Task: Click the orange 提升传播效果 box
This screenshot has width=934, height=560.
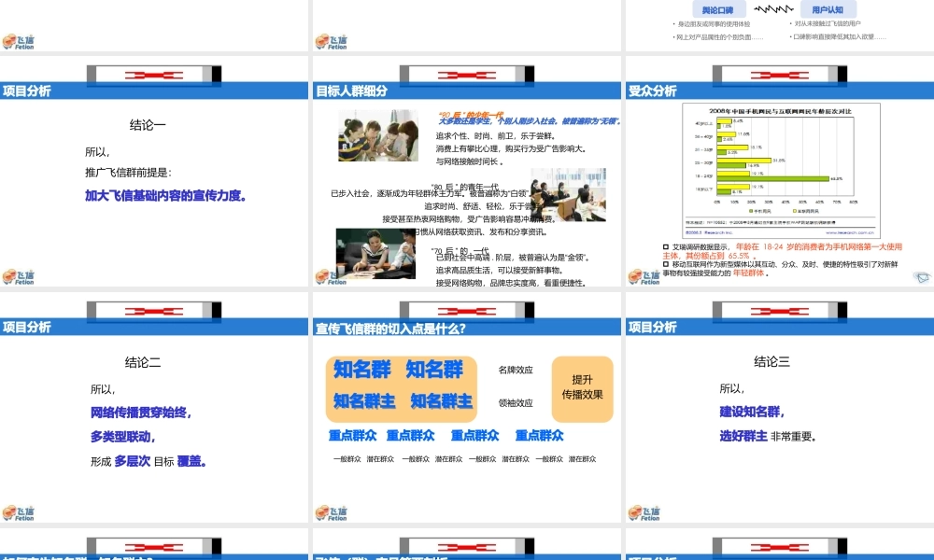Action: tap(582, 388)
